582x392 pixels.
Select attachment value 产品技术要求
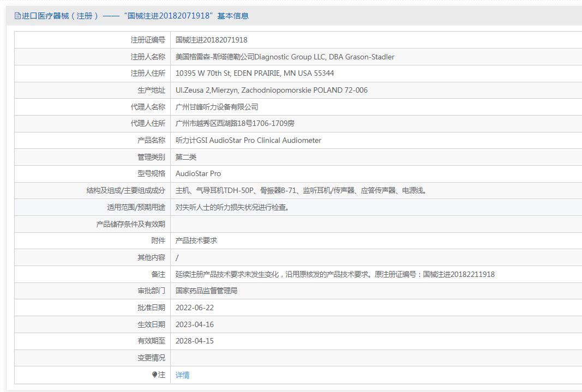196,240
